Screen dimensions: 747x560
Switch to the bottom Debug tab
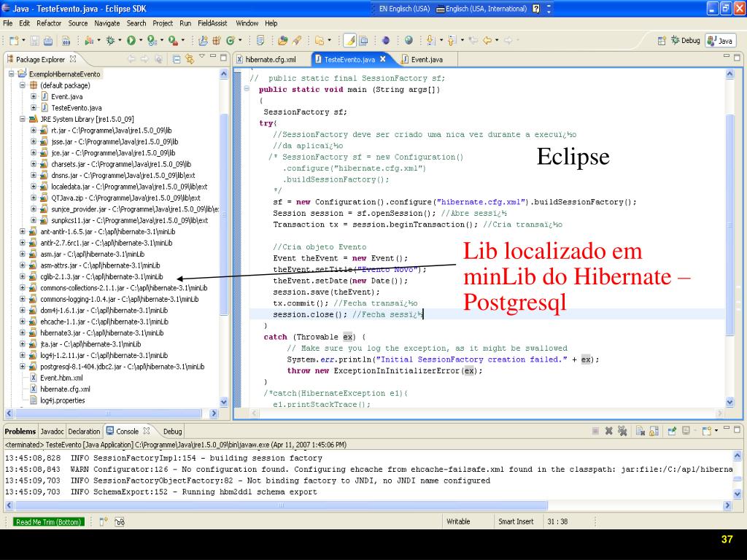click(172, 432)
